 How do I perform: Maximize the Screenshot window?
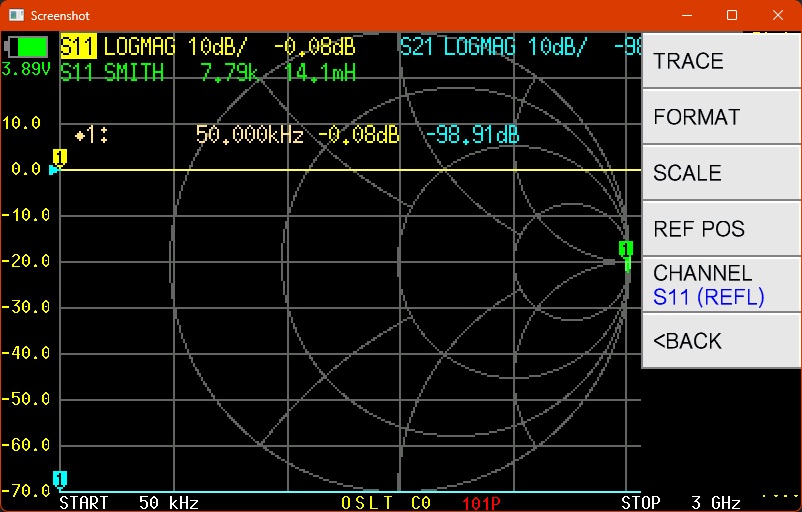[732, 16]
